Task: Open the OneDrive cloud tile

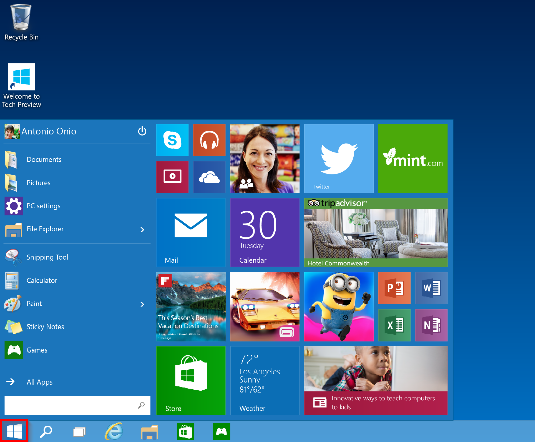Action: [209, 177]
